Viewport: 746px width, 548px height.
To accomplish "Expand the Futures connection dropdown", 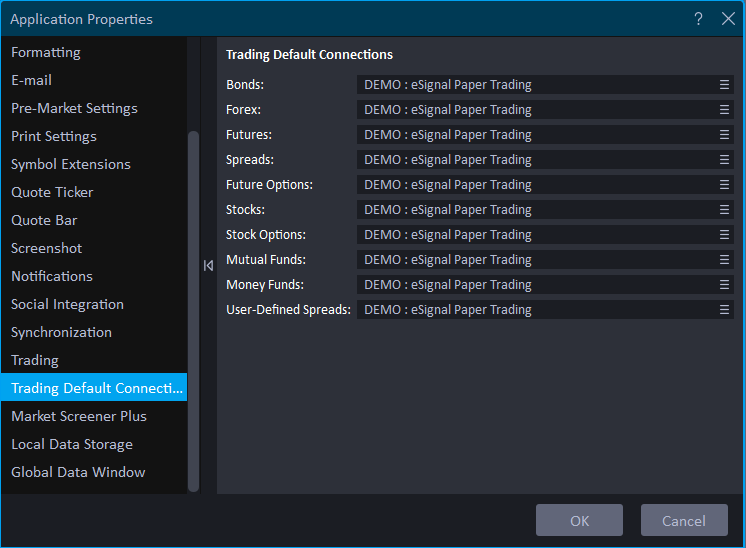I will tap(545, 135).
